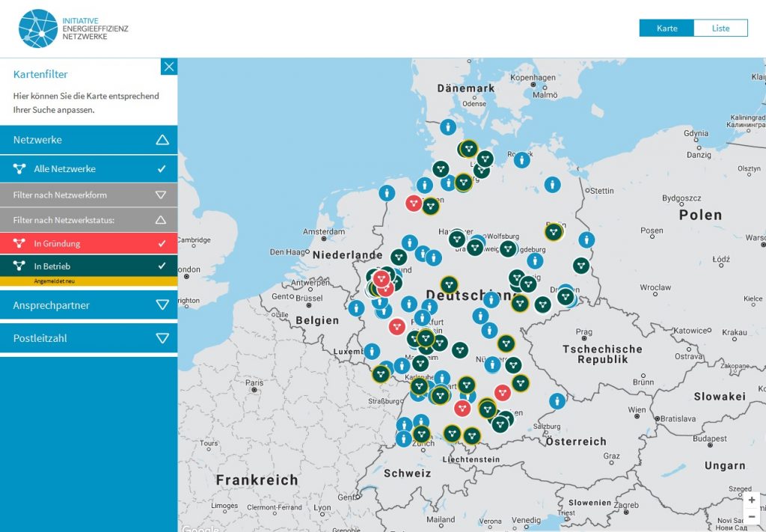The image size is (766, 532).
Task: Zoom out of the map
Action: point(752,516)
